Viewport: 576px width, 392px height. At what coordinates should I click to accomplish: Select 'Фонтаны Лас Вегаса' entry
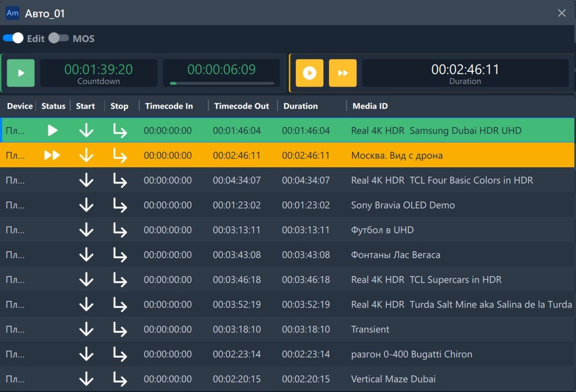click(x=395, y=255)
